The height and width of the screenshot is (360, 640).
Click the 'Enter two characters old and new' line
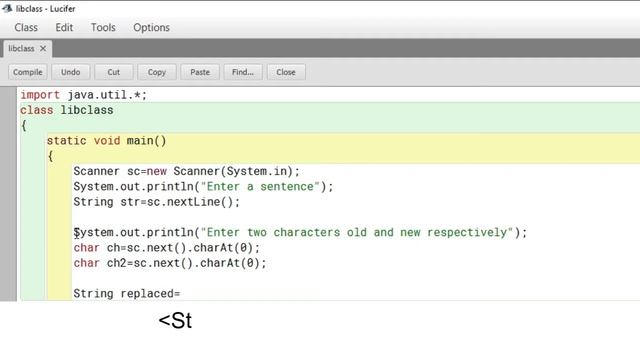click(x=300, y=233)
